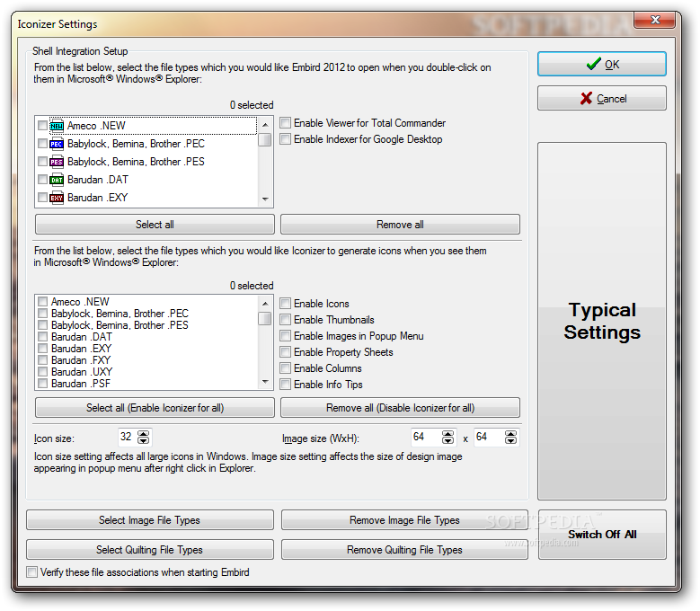Click the red Barudan EXY file icon

[57, 198]
